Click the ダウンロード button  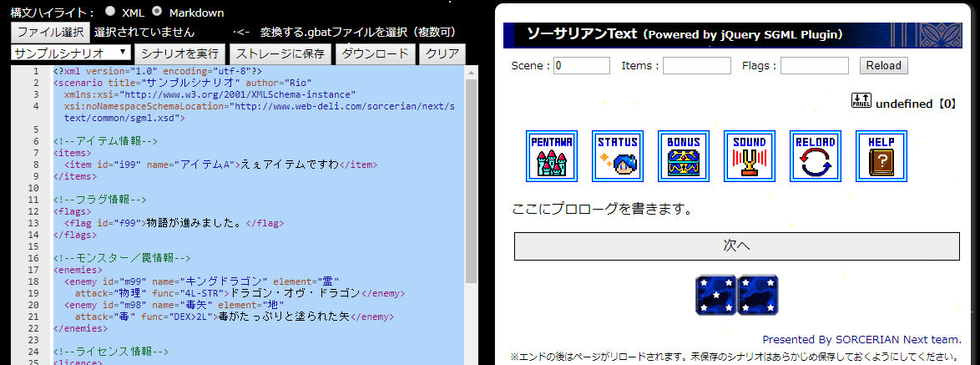[375, 53]
